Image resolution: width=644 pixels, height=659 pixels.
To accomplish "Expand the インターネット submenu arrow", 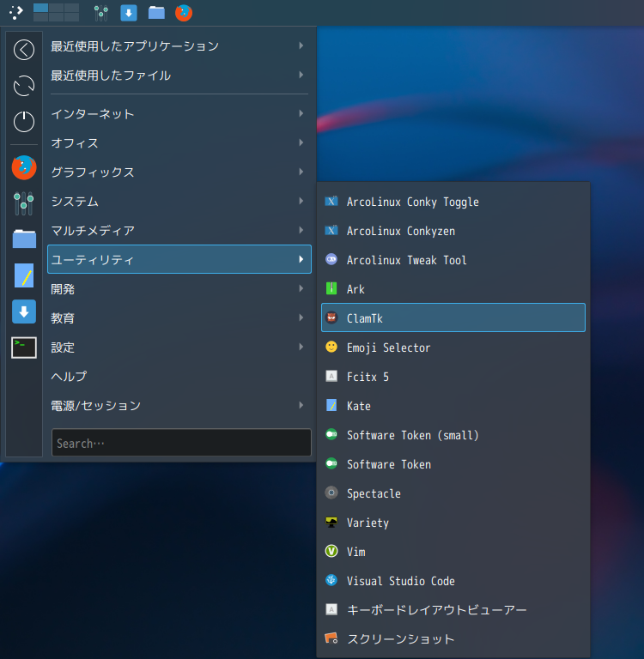I will (x=301, y=113).
